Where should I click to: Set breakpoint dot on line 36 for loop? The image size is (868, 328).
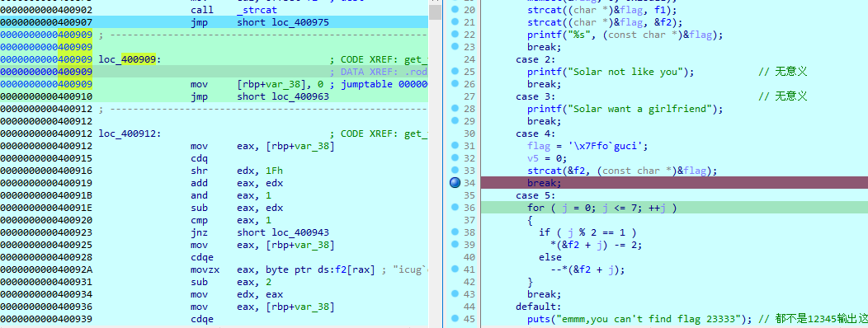tap(455, 208)
